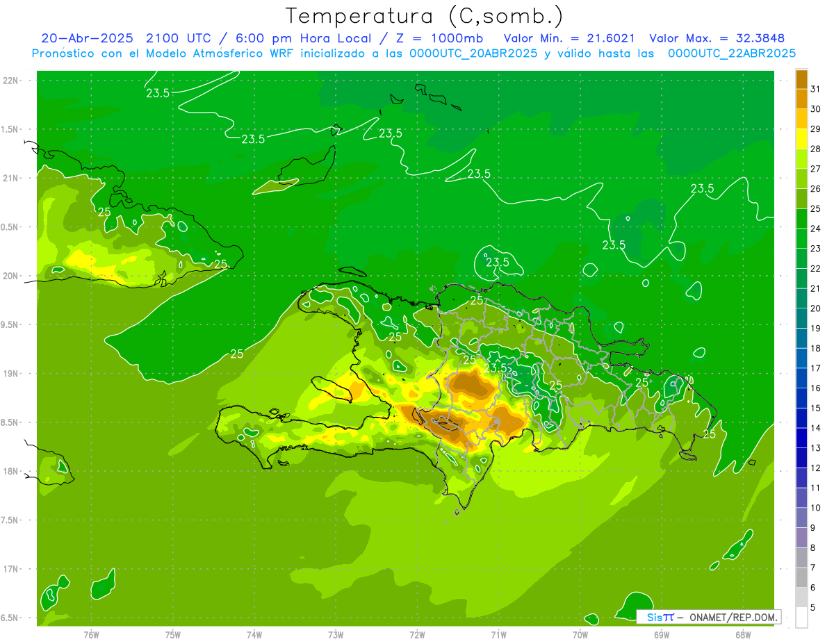Screen dimensions: 834x644
Task: Click the title "Temperatura (C,somb.)"
Action: 425,16
